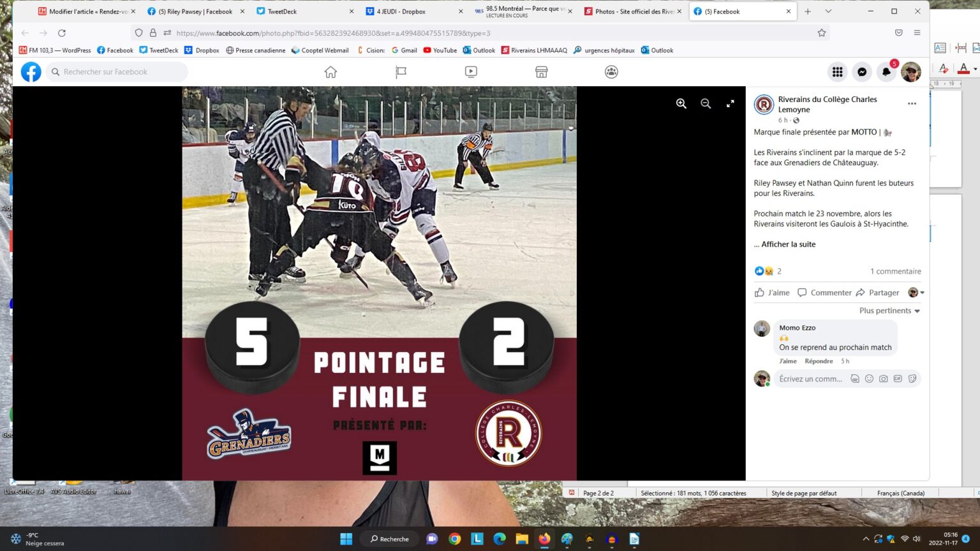This screenshot has height=551, width=980.
Task: Enter fullscreen photo view
Action: pyautogui.click(x=730, y=104)
